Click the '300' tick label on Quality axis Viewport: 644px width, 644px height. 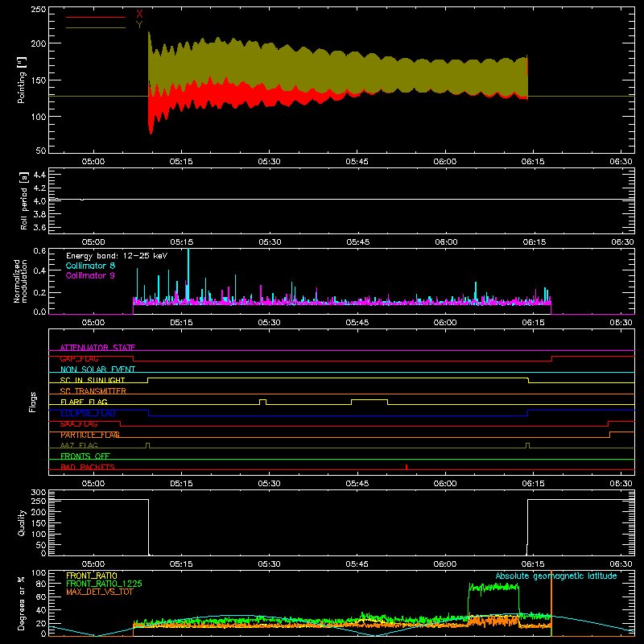(39, 492)
